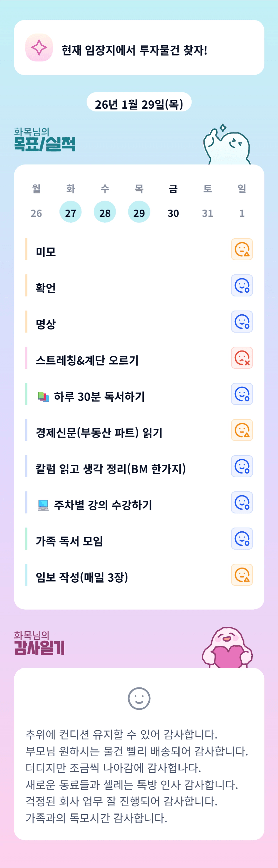This screenshot has width=278, height=868.
Task: Toggle the 명상 status face icon
Action: 242,321
